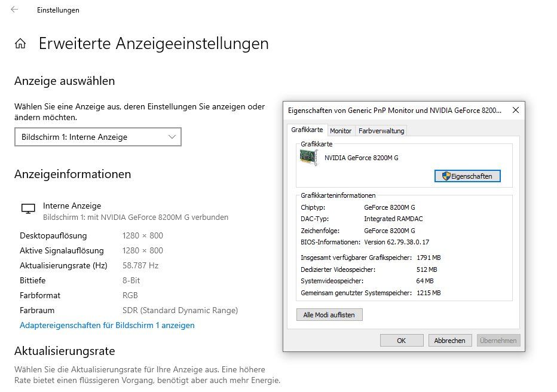Click the Abbrechen button
The width and height of the screenshot is (557, 392).
click(x=449, y=341)
